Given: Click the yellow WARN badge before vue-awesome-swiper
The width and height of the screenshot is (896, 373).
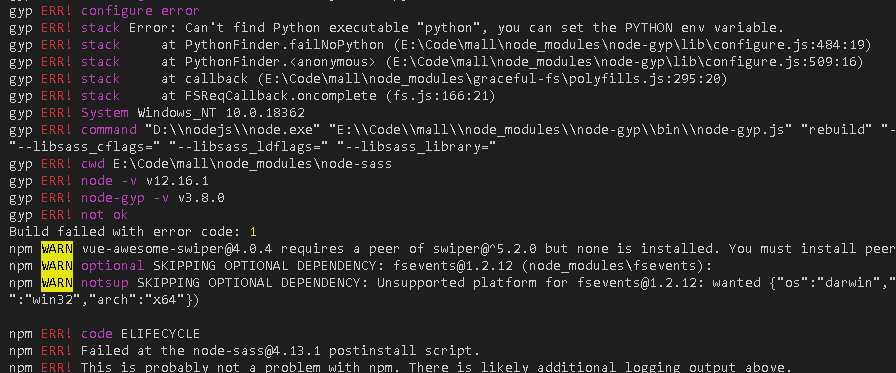Looking at the screenshot, I should point(57,249).
